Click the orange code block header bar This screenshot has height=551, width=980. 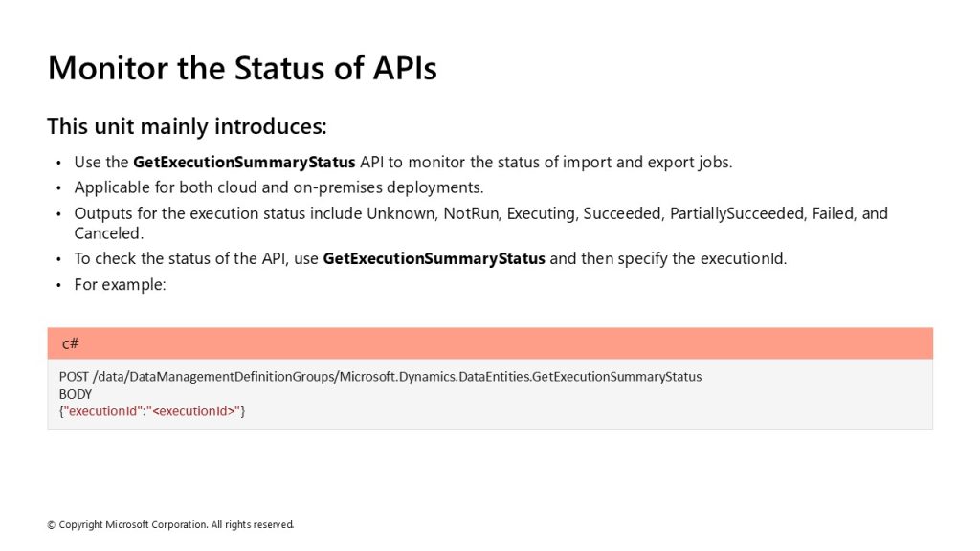[490, 343]
